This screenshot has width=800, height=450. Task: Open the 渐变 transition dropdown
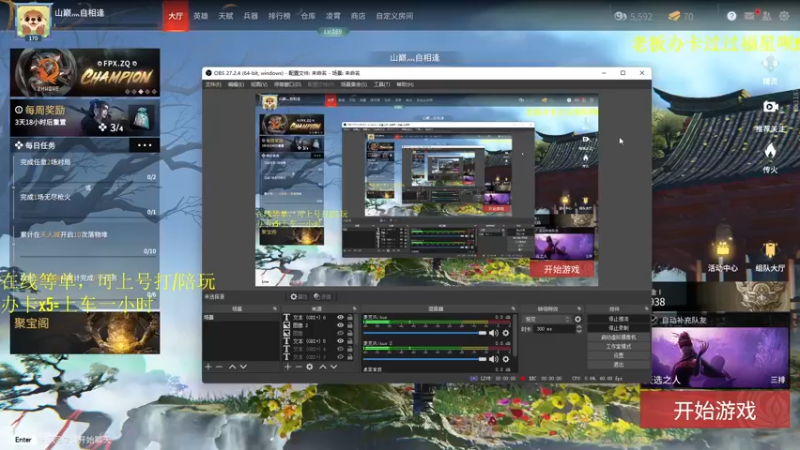(547, 319)
